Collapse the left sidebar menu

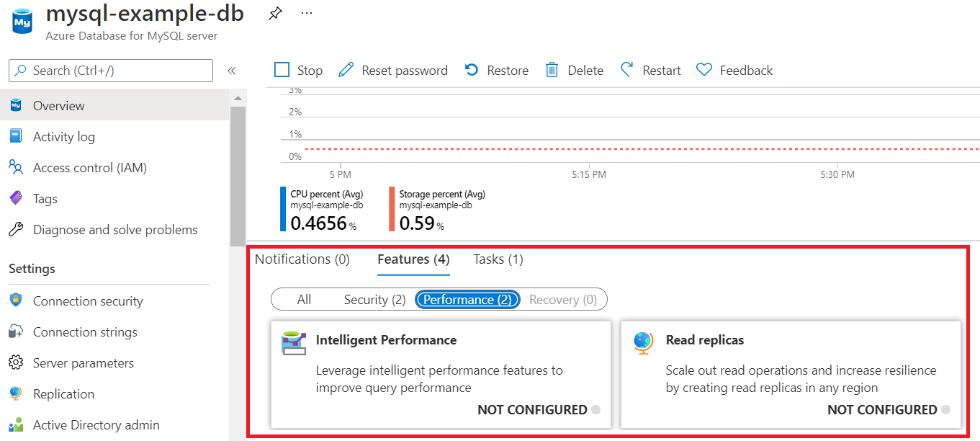[x=232, y=71]
